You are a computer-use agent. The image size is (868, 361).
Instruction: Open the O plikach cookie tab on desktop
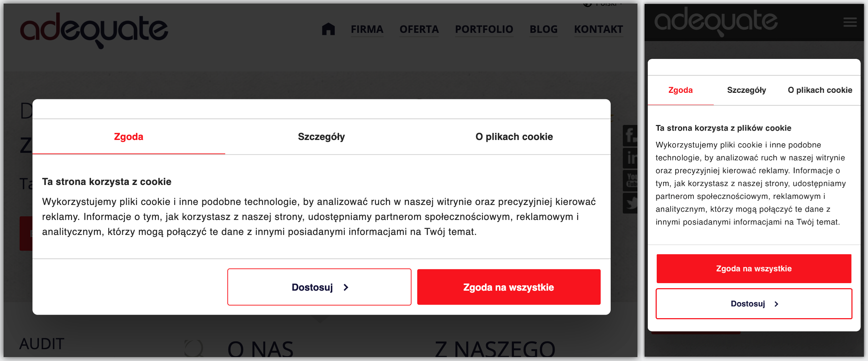coord(514,137)
